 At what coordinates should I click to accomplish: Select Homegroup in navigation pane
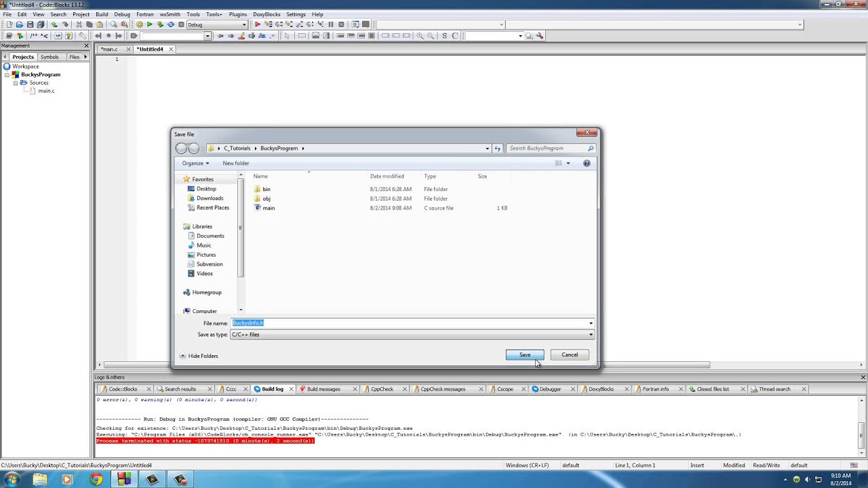pyautogui.click(x=207, y=293)
